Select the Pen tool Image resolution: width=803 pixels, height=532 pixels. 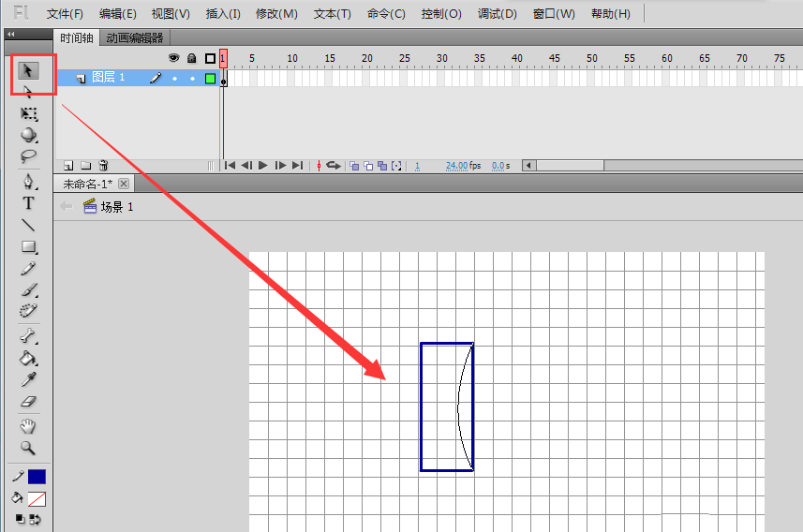coord(29,182)
